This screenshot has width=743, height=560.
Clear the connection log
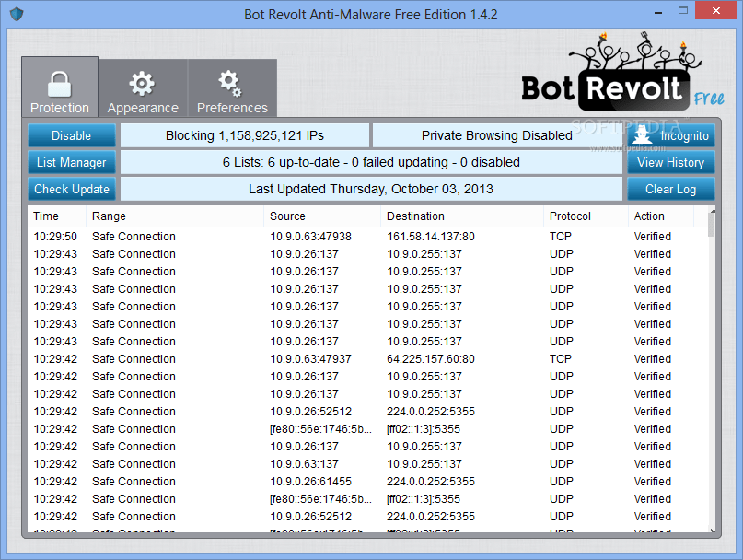coord(670,190)
